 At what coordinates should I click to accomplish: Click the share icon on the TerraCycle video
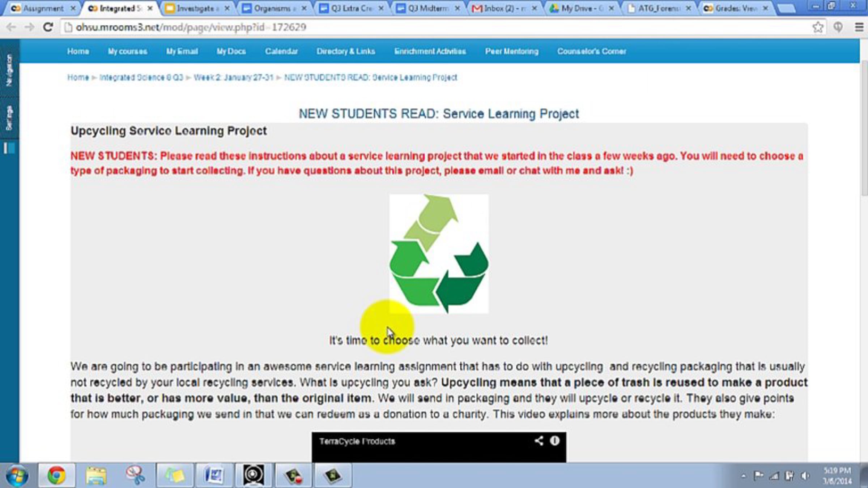(x=539, y=441)
